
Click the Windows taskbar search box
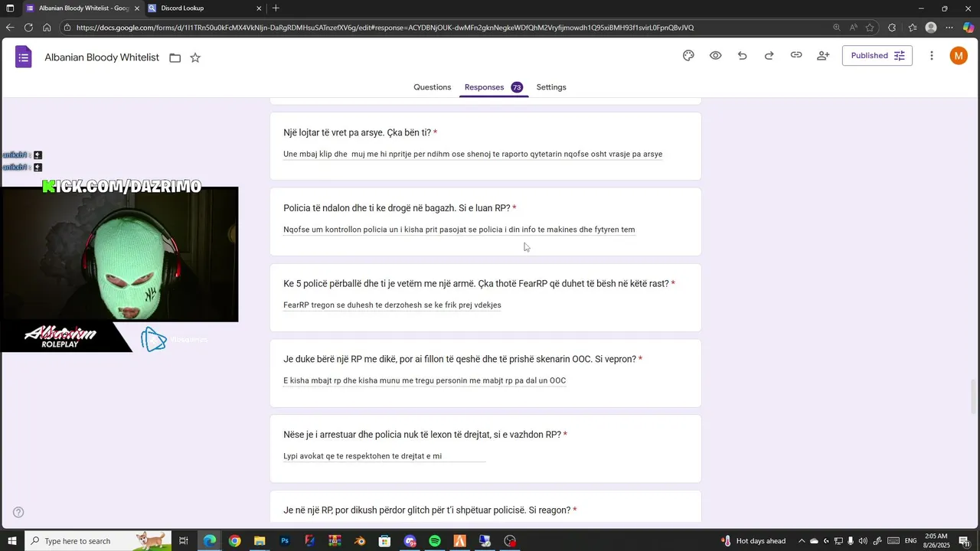click(x=97, y=541)
